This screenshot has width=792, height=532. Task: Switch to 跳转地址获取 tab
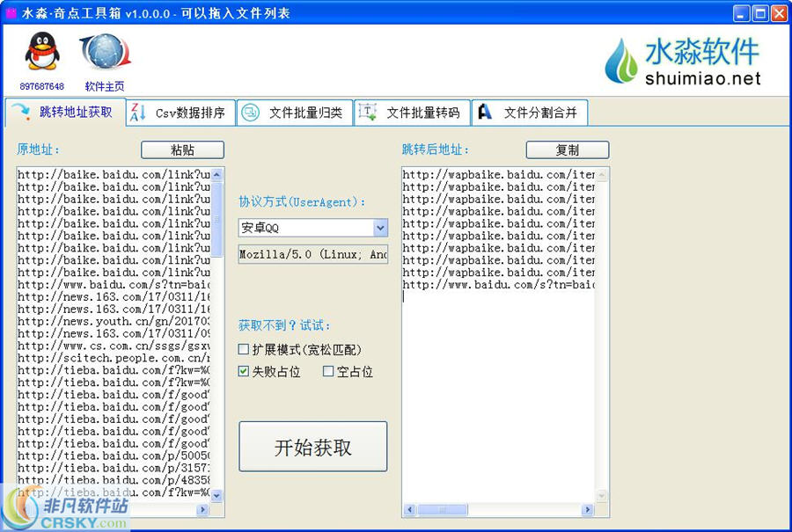65,112
